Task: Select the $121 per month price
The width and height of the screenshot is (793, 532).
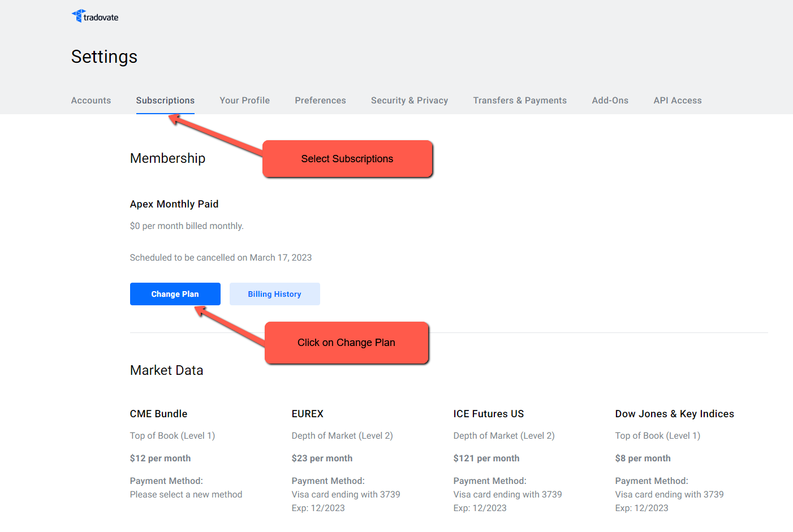Action: 486,459
